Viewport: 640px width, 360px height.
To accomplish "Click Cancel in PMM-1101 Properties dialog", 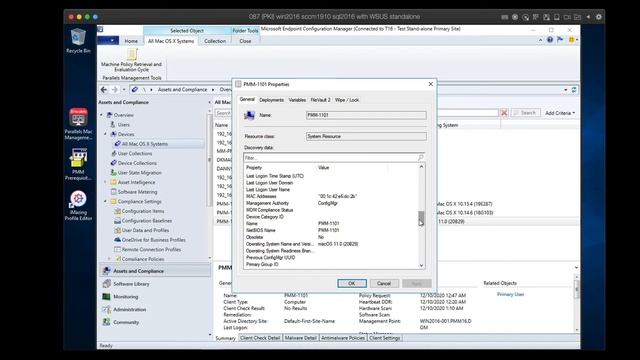I will click(384, 283).
